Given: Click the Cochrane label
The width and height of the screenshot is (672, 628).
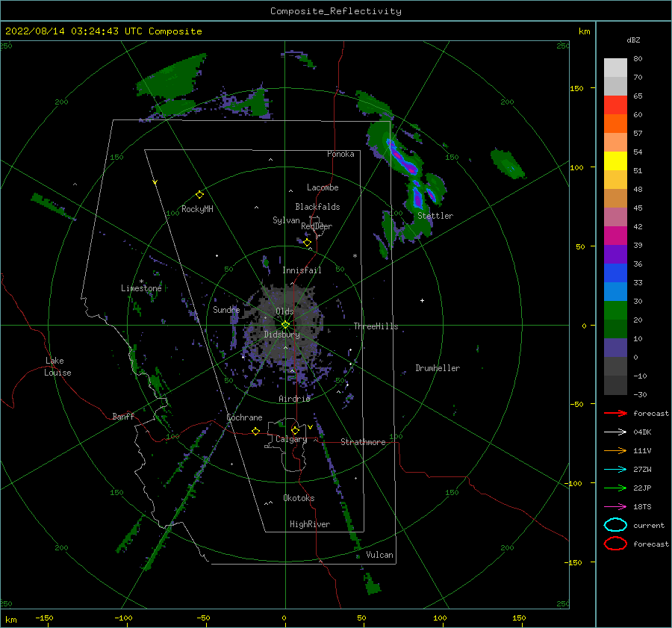Looking at the screenshot, I should point(244,417).
